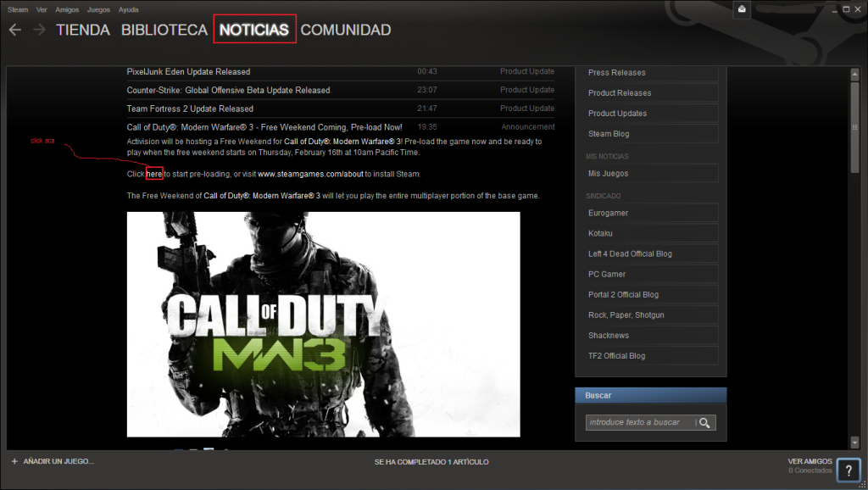
Task: Open the Juegos menu
Action: coord(98,9)
